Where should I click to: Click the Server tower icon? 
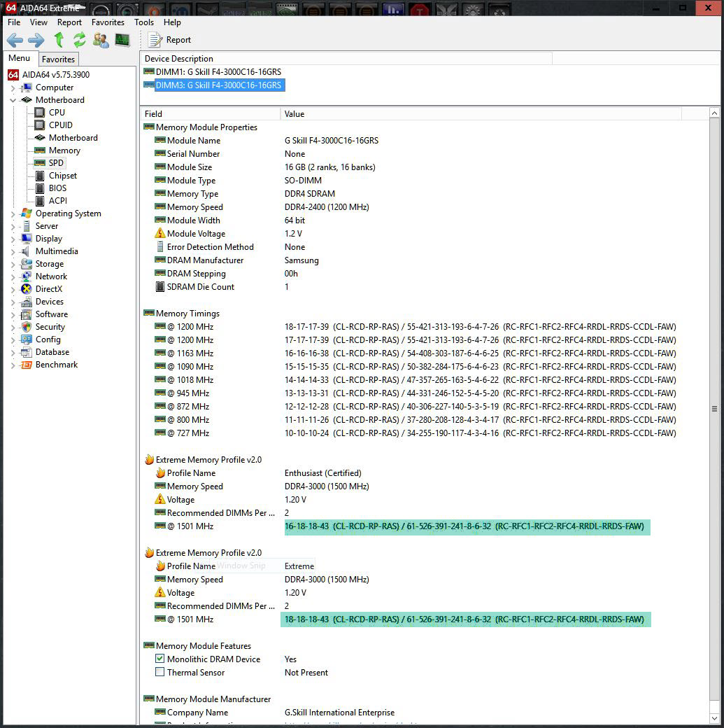[x=27, y=226]
